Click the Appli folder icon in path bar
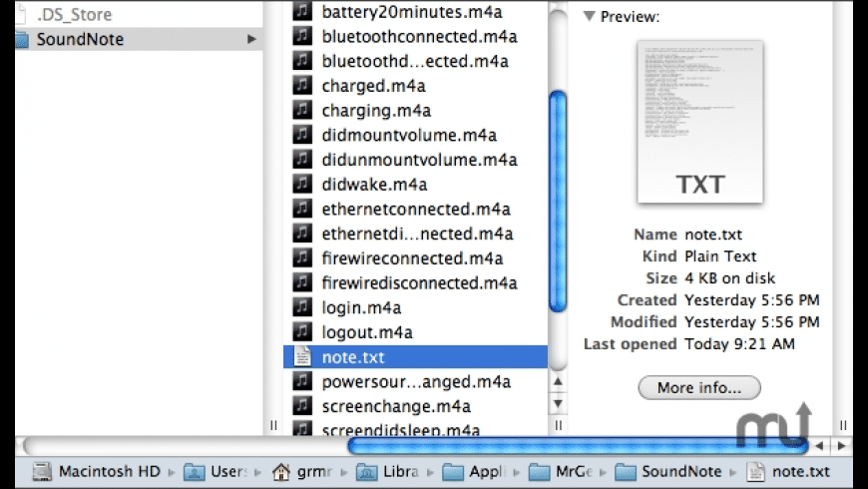This screenshot has height=489, width=868. point(453,472)
